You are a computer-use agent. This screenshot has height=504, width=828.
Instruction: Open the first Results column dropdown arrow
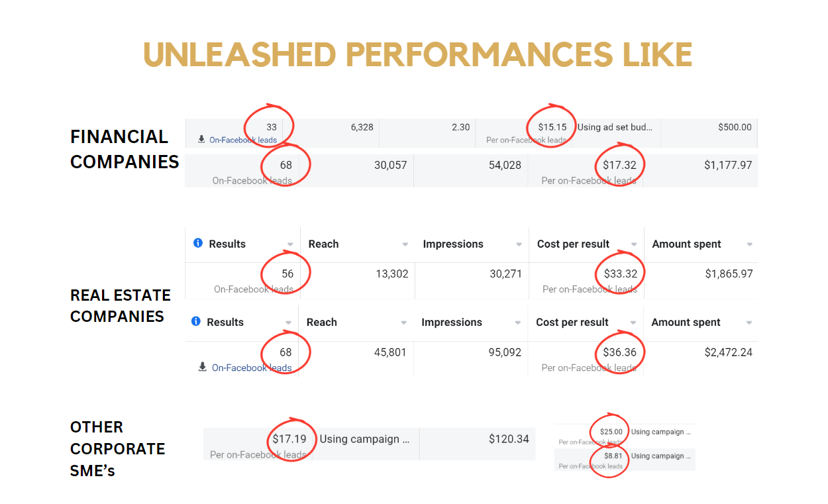(x=289, y=244)
